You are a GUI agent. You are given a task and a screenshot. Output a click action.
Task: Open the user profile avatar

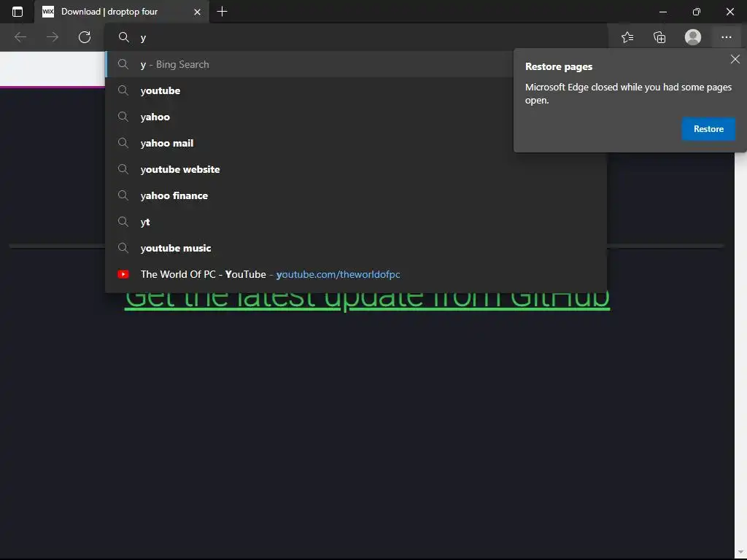click(693, 37)
